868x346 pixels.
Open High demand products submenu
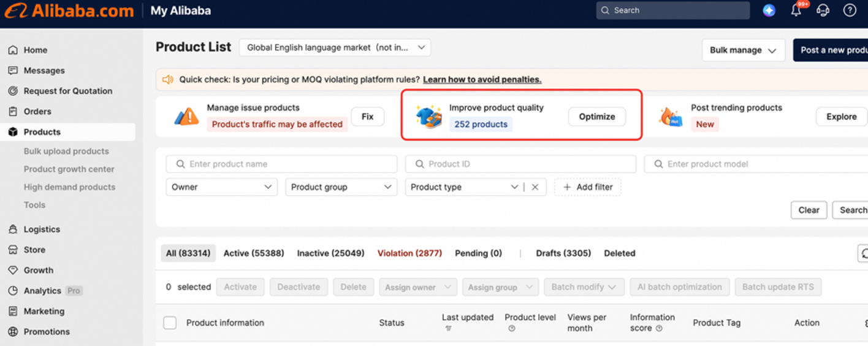pos(69,187)
